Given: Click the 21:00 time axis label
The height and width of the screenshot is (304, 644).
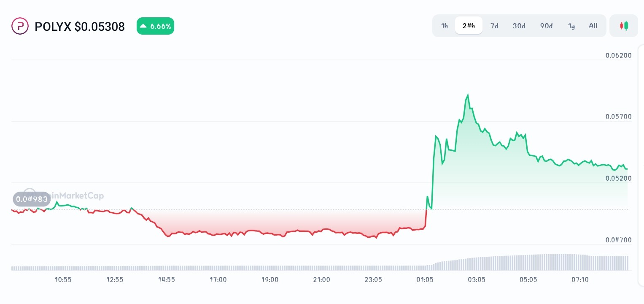Looking at the screenshot, I should coord(322,280).
